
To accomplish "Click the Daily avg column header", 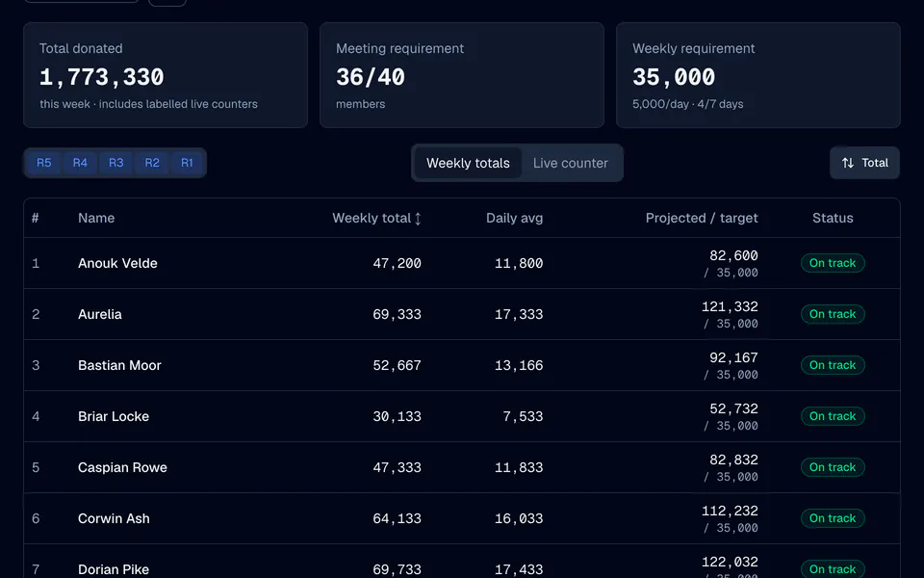I will click(x=514, y=219).
